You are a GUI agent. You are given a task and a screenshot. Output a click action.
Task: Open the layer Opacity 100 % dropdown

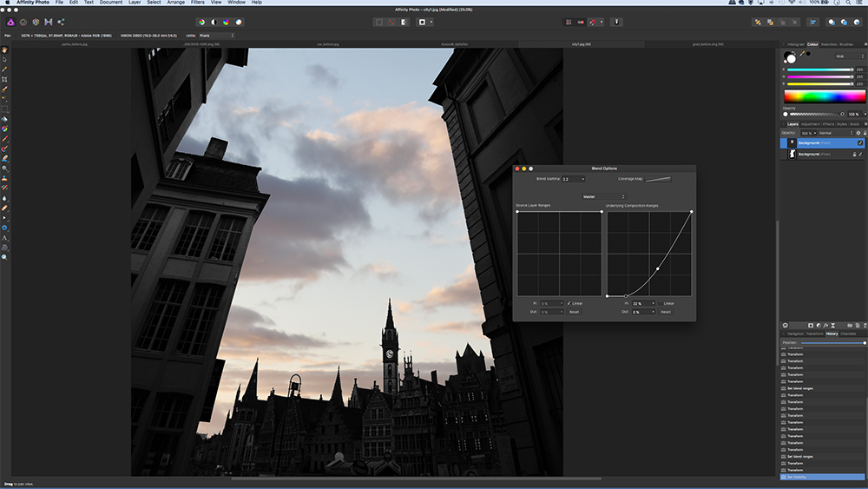click(808, 133)
